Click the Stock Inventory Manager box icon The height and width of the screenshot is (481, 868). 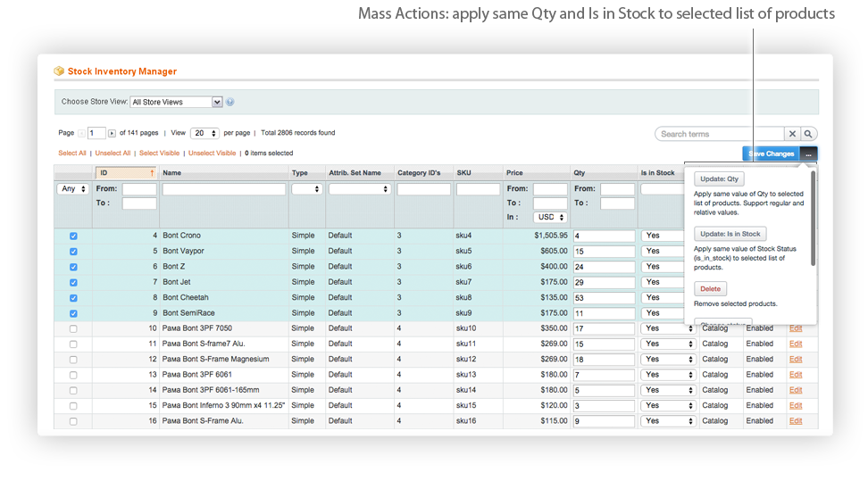(59, 70)
